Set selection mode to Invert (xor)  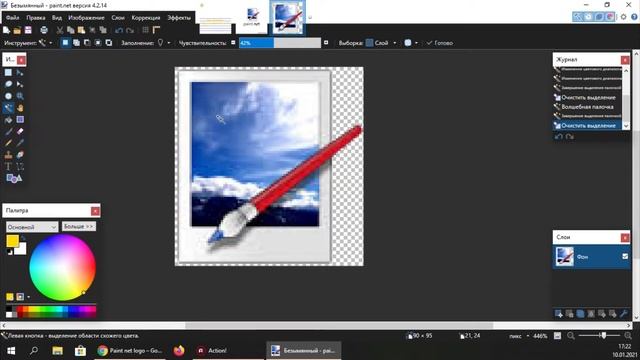[109, 43]
